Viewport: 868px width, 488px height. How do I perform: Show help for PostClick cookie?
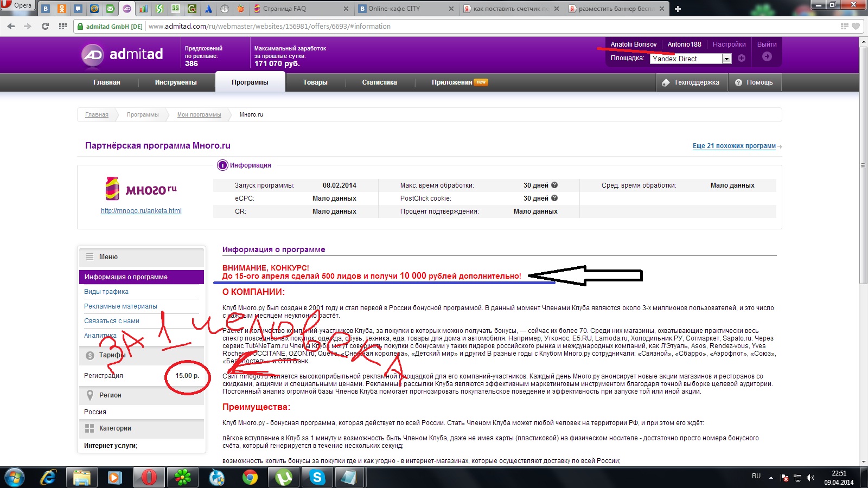click(554, 198)
